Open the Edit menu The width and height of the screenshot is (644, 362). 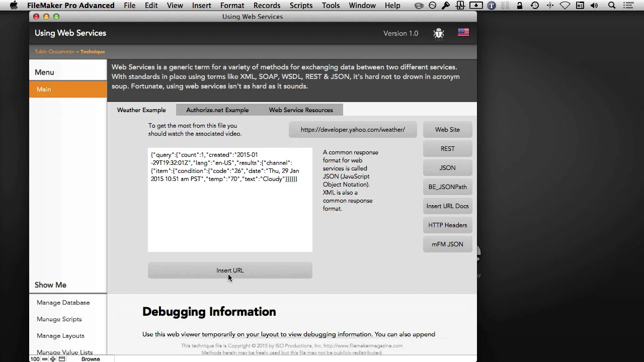[151, 6]
